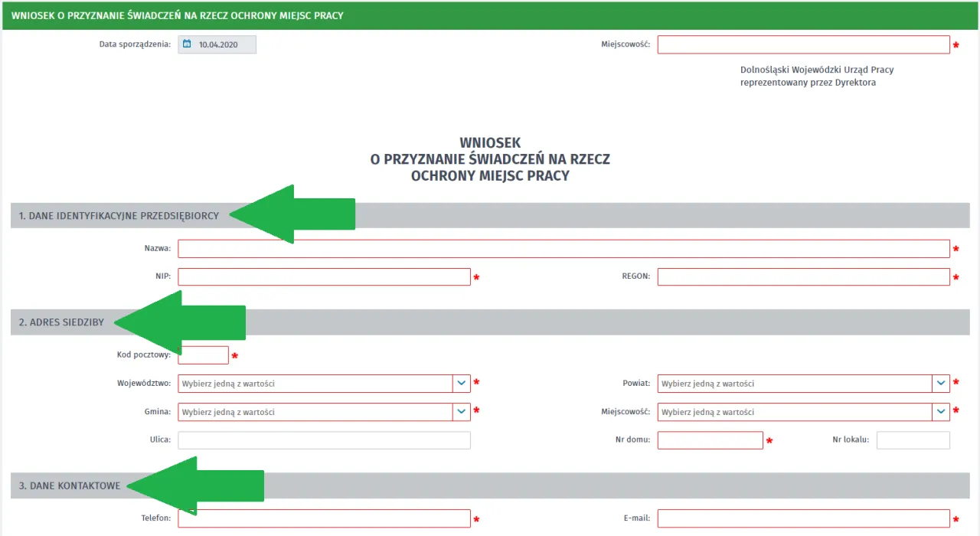Click the centered WNIOSEK heading
Image resolution: width=980 pixels, height=536 pixels.
(x=490, y=159)
